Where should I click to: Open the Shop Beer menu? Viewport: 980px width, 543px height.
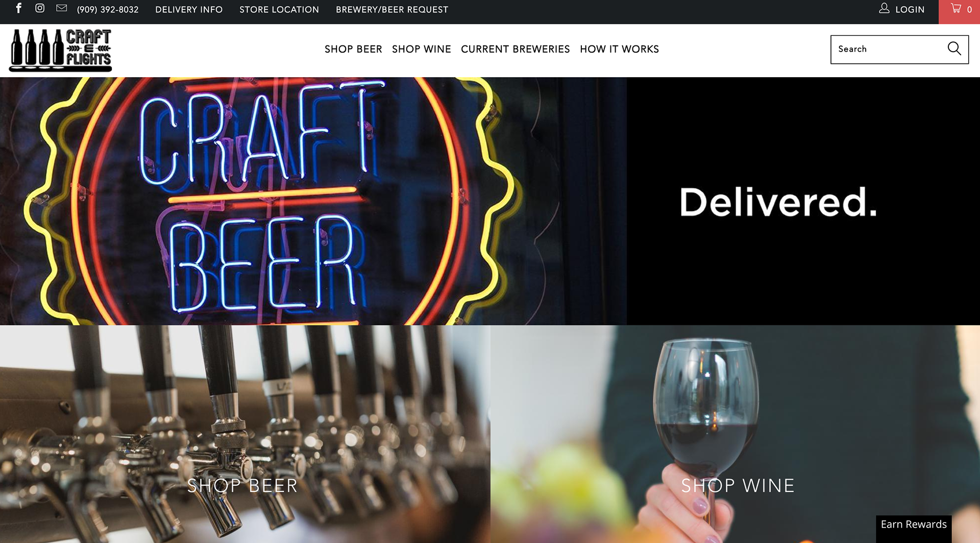click(x=353, y=49)
